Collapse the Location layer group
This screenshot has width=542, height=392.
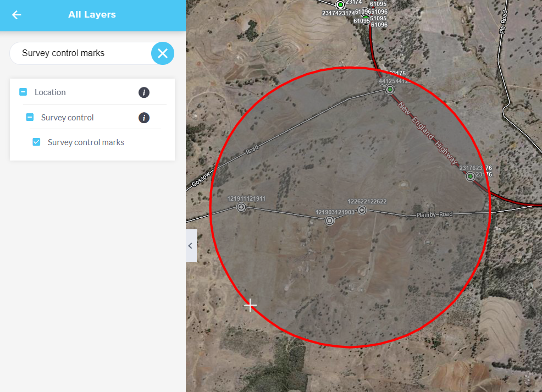coord(23,92)
